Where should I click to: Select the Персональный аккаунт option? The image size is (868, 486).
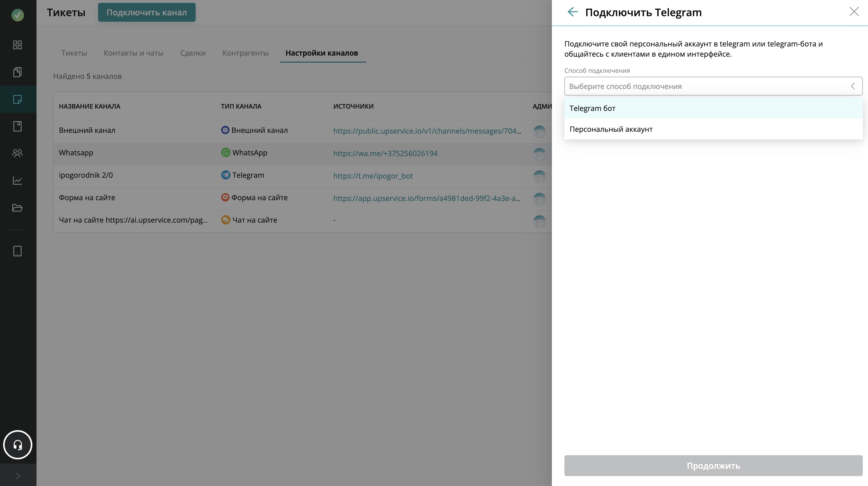pyautogui.click(x=713, y=129)
